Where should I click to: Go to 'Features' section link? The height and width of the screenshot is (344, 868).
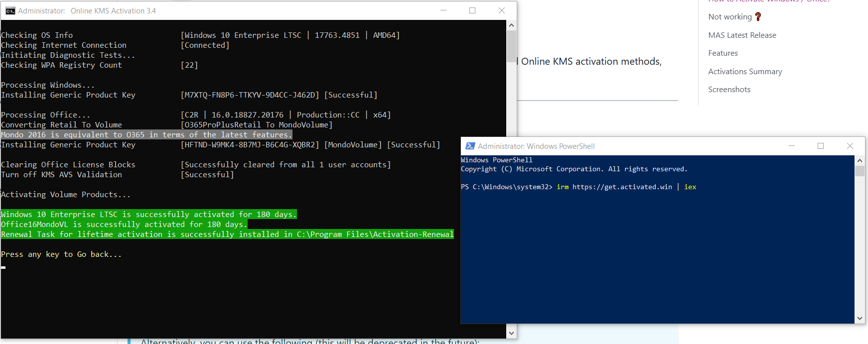723,53
